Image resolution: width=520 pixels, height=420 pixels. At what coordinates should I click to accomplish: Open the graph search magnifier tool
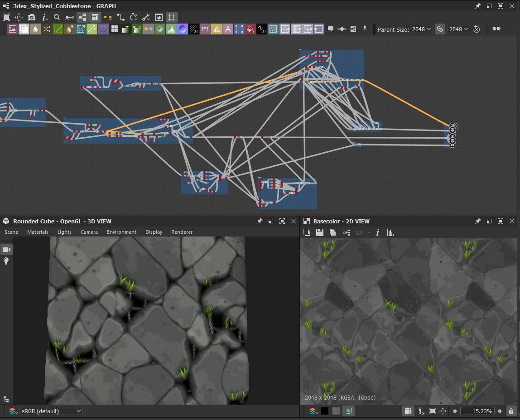coord(57,17)
